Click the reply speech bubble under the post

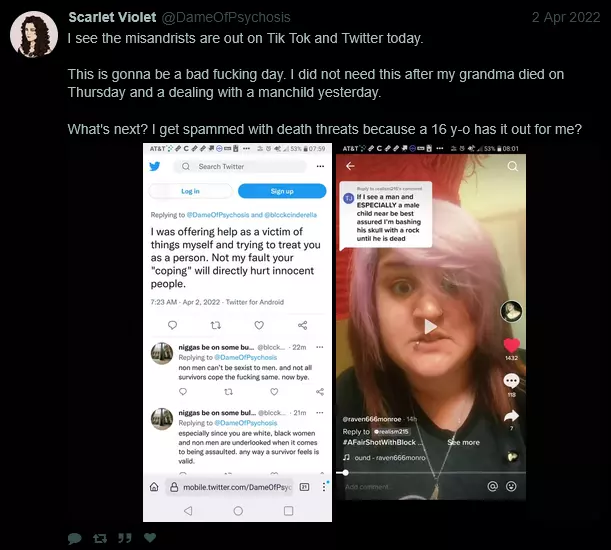click(x=74, y=538)
